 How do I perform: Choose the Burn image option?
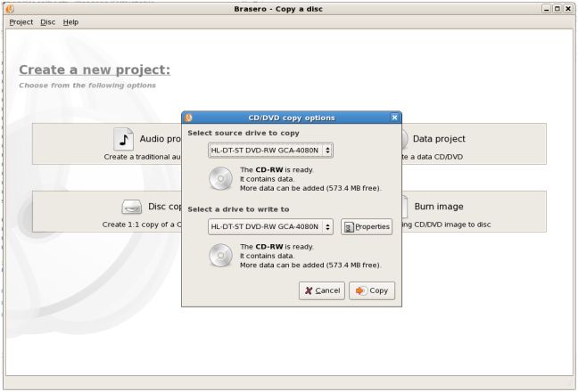point(473,212)
